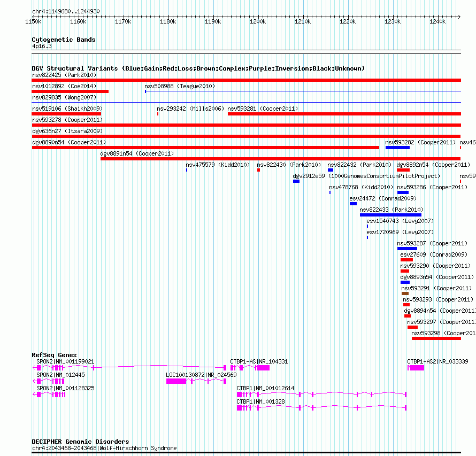476x456 pixels.
Task: Click the CTBP1|NM_001328 transcript label
Action: click(x=261, y=401)
